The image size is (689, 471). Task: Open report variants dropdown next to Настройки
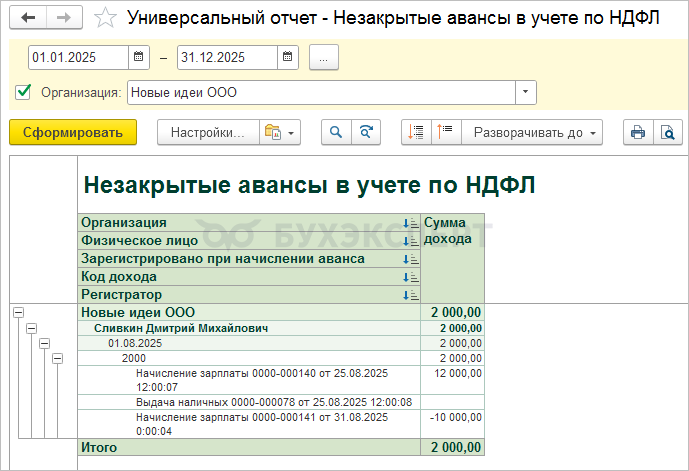pyautogui.click(x=278, y=132)
